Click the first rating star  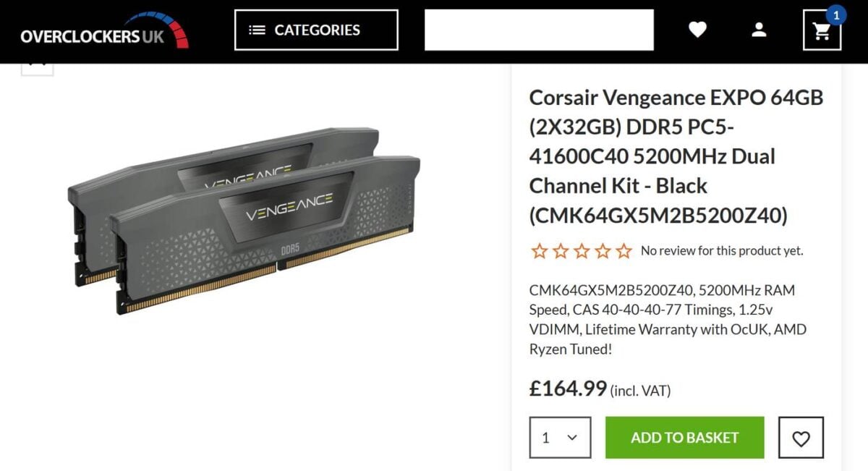click(540, 250)
